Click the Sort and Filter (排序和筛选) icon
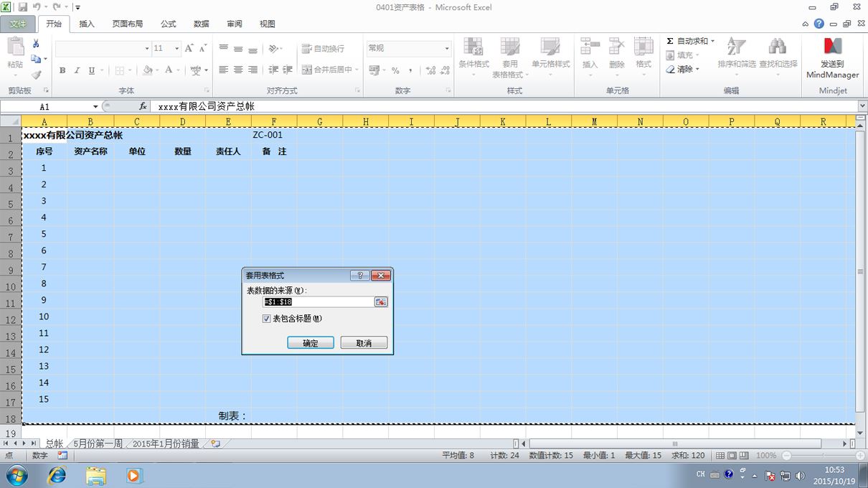Image resolution: width=868 pixels, height=488 pixels. coord(737,47)
